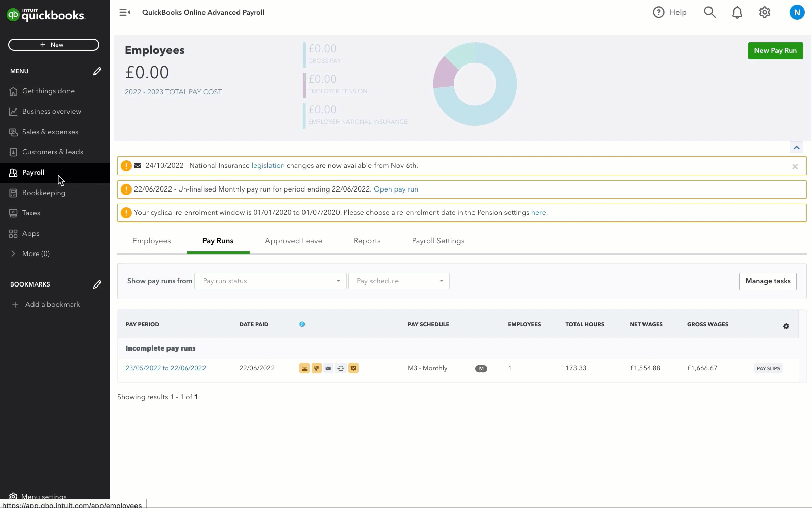
Task: Click the warning icon on National Insurance notice
Action: pos(126,166)
